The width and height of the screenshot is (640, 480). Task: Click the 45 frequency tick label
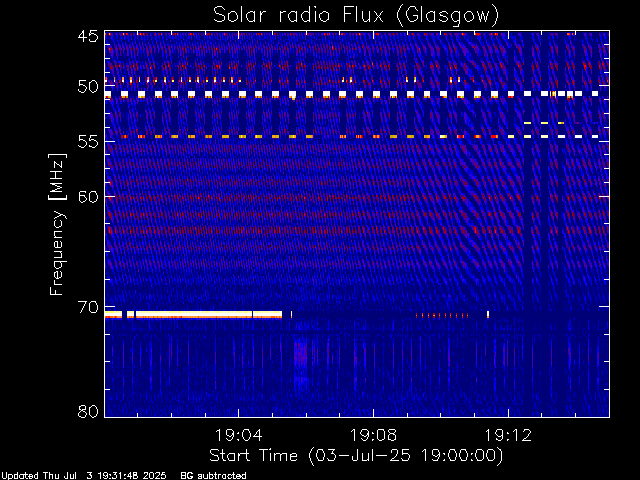point(88,36)
